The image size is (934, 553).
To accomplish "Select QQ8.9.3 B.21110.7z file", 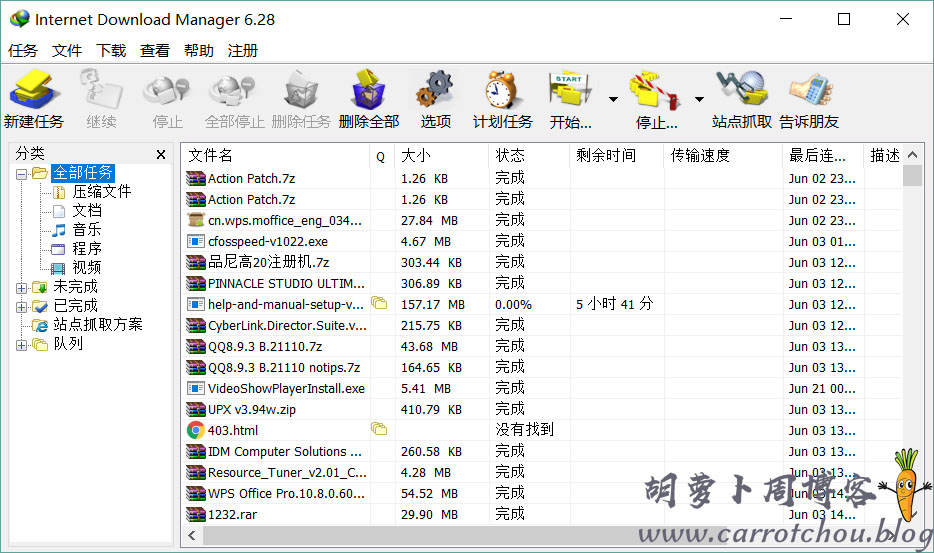I will 264,346.
